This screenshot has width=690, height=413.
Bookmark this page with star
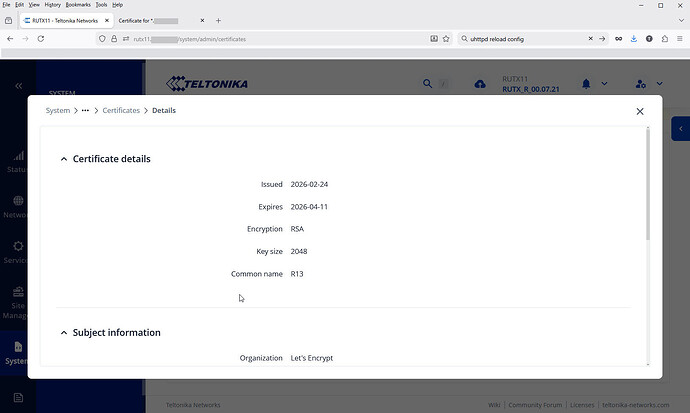(x=446, y=39)
